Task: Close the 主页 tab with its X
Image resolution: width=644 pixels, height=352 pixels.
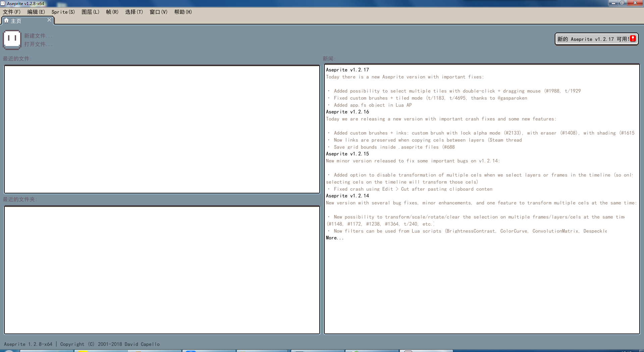Action: tap(49, 20)
